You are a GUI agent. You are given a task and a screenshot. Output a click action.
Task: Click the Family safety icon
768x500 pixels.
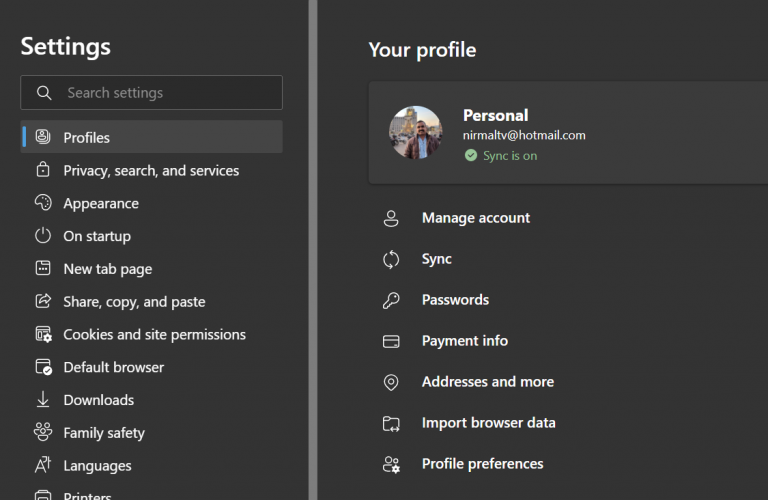tap(43, 433)
